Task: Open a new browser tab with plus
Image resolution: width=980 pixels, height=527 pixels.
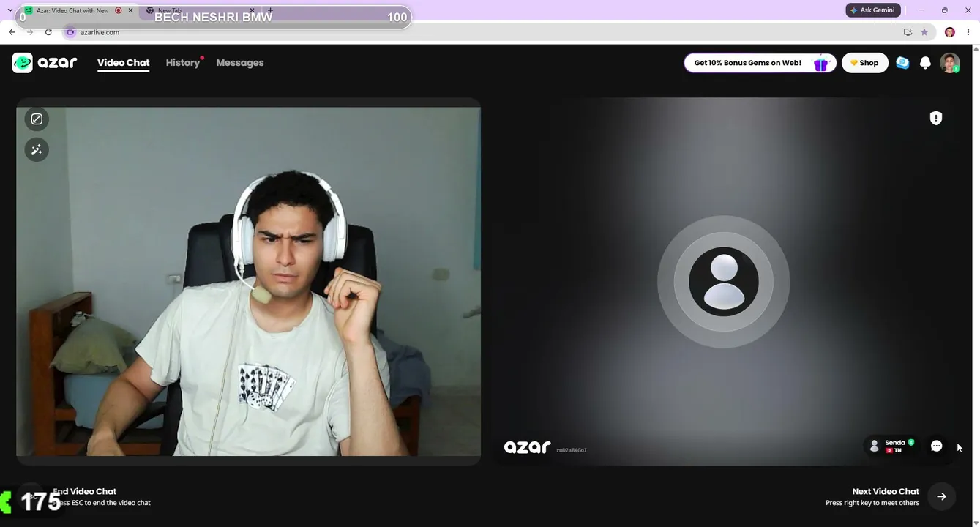Action: [270, 11]
